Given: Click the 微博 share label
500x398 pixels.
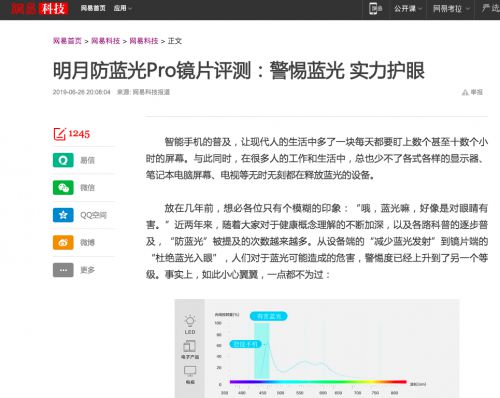Looking at the screenshot, I should (88, 242).
